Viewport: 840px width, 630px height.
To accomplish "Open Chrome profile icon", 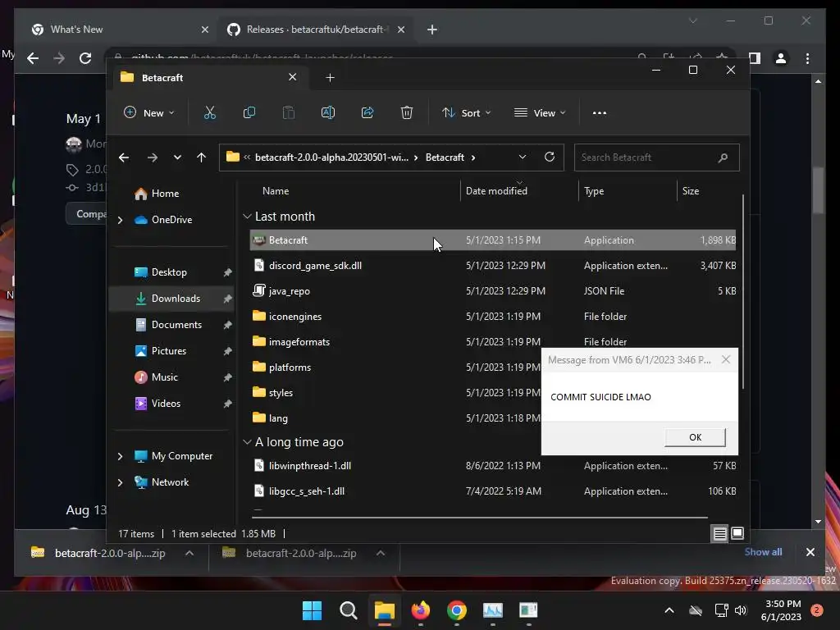I will click(x=781, y=58).
